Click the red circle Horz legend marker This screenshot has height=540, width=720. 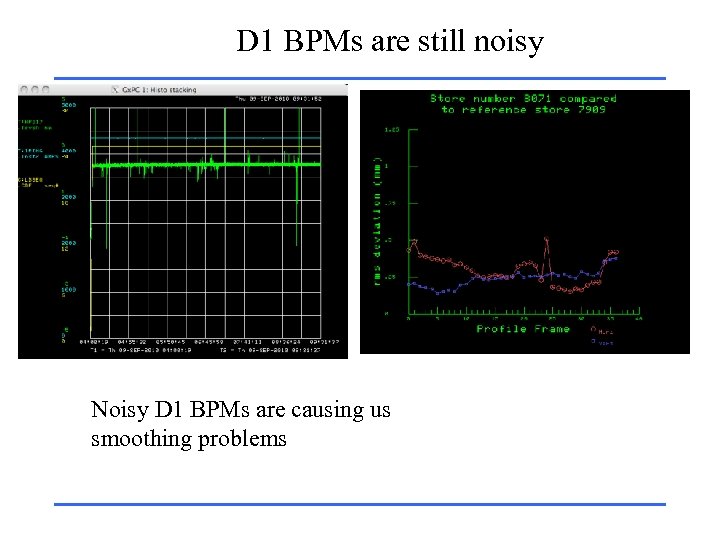pyautogui.click(x=593, y=329)
